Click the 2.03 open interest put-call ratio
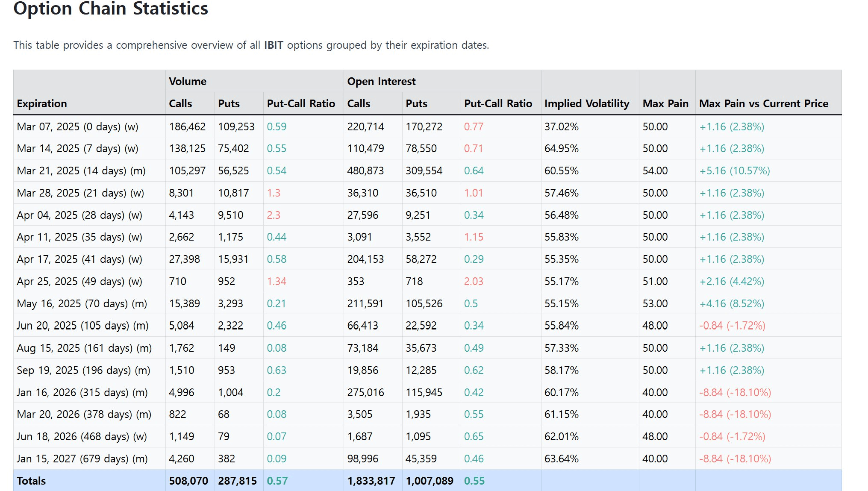868x491 pixels. (474, 281)
